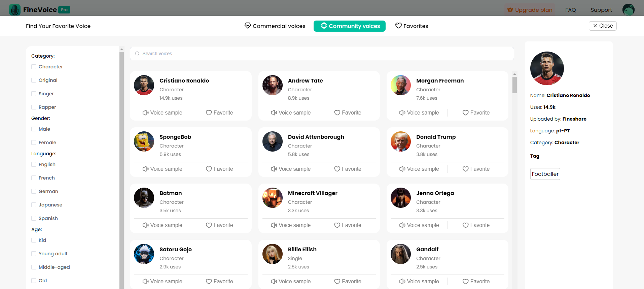Switch to Commercial voices tab
The image size is (644, 289).
[275, 26]
